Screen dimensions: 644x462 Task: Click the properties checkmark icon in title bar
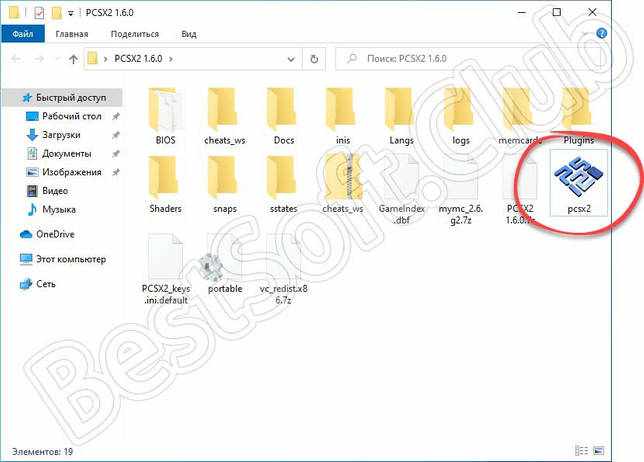point(39,13)
